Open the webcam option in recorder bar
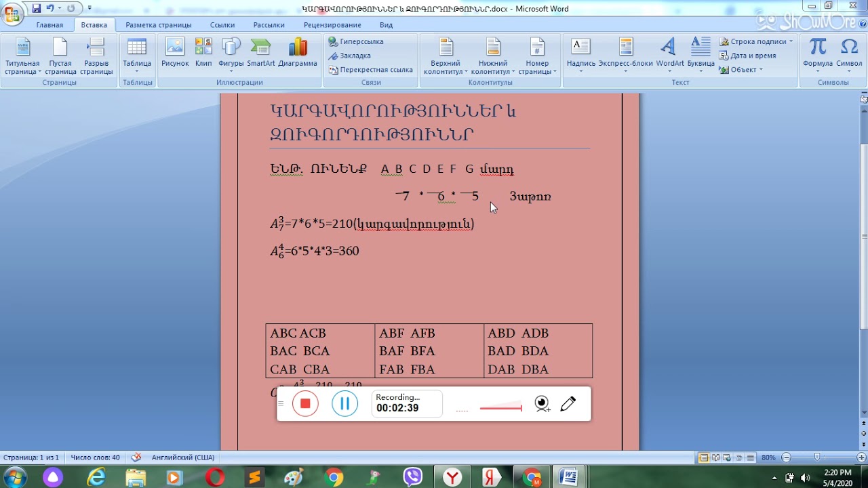This screenshot has height=488, width=868. [x=542, y=404]
